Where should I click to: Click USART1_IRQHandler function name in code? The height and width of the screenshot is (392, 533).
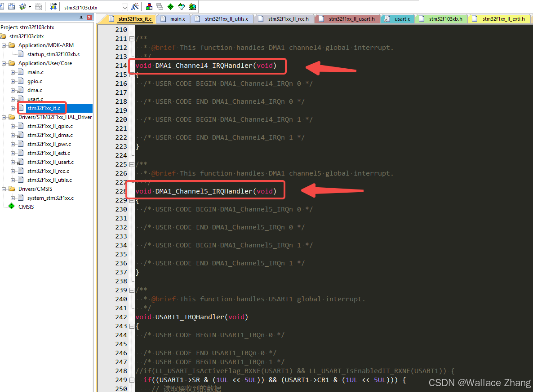click(x=189, y=317)
